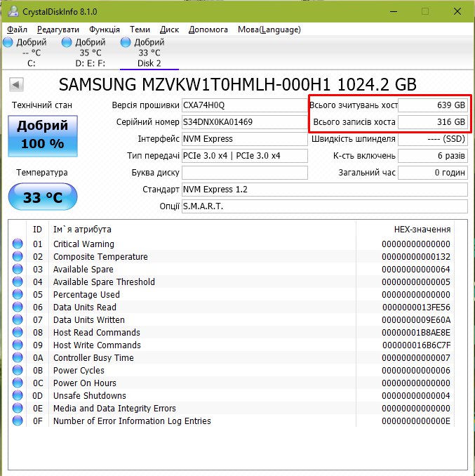475x476 pixels.
Task: Close the CrystalDiskInfo window
Action: coord(457,11)
